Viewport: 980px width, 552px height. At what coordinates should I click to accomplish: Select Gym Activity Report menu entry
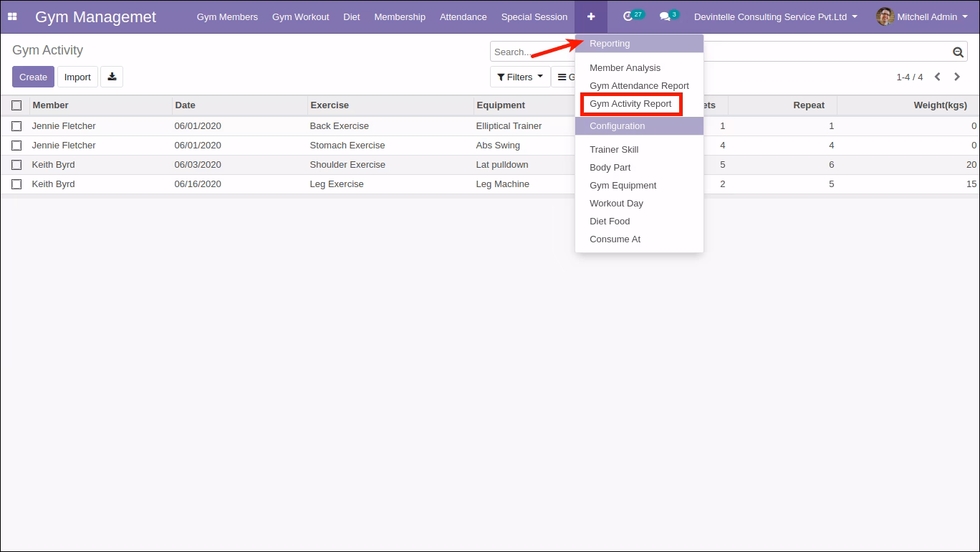click(630, 104)
